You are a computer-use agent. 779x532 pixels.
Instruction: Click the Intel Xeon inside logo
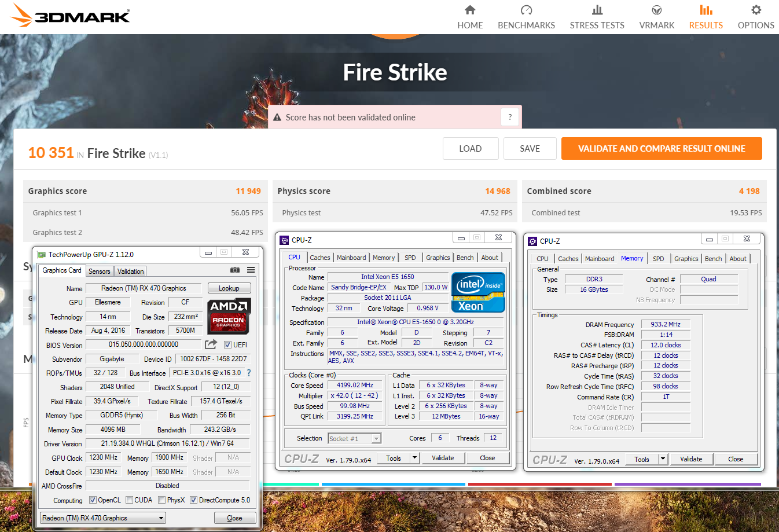[x=478, y=293]
